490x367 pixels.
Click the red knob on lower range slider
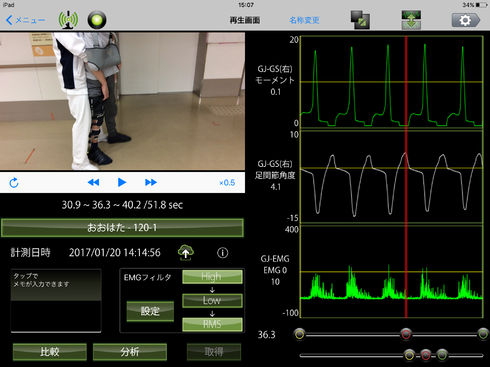tap(426, 355)
